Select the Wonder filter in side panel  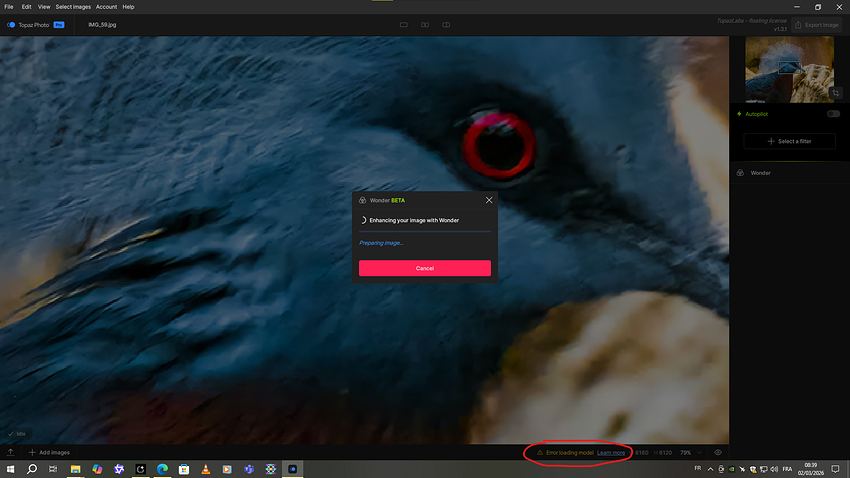pyautogui.click(x=760, y=173)
